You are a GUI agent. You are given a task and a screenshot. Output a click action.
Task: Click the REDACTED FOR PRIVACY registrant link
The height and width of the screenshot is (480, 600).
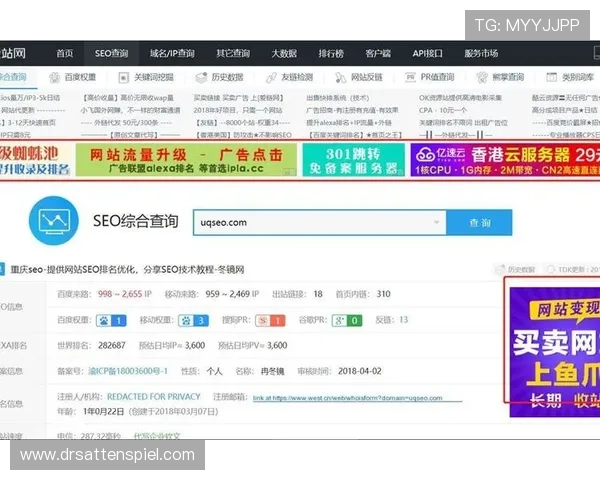coord(153,397)
